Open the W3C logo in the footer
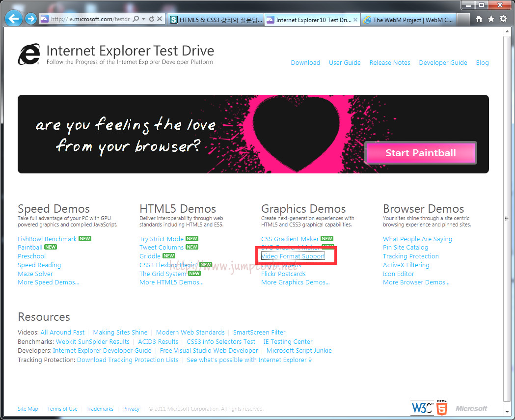This screenshot has height=420, width=515. click(x=422, y=408)
